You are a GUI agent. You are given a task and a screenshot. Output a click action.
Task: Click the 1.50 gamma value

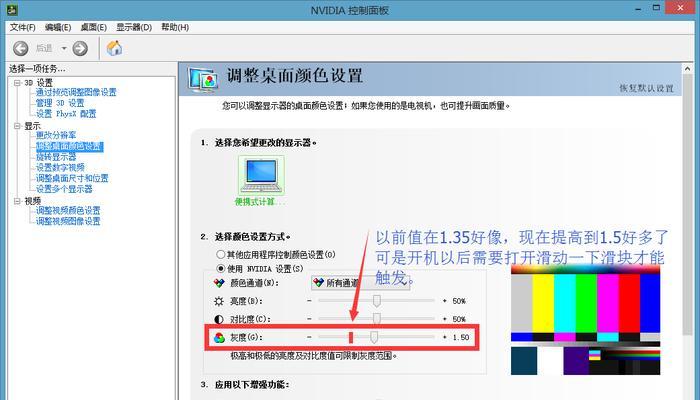point(461,338)
